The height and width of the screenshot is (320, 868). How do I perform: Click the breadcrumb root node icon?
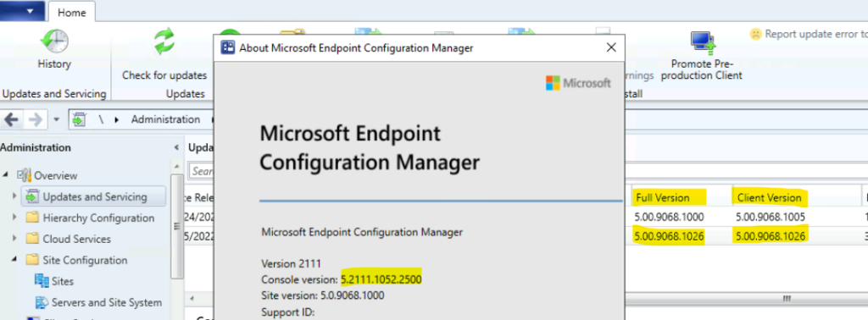(x=79, y=119)
